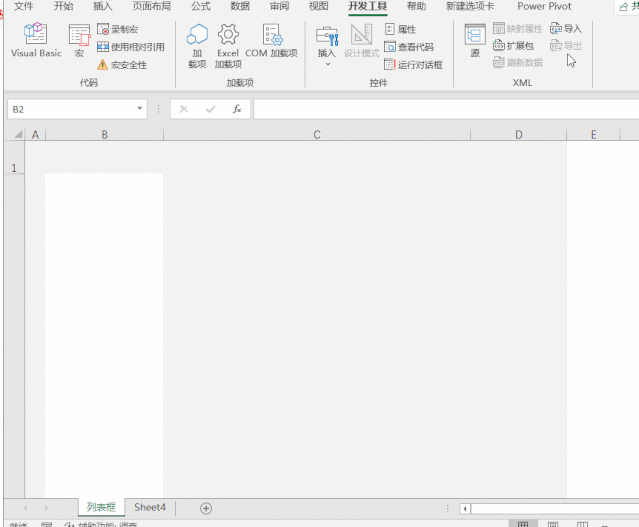
Task: Select column A header
Action: (x=35, y=135)
